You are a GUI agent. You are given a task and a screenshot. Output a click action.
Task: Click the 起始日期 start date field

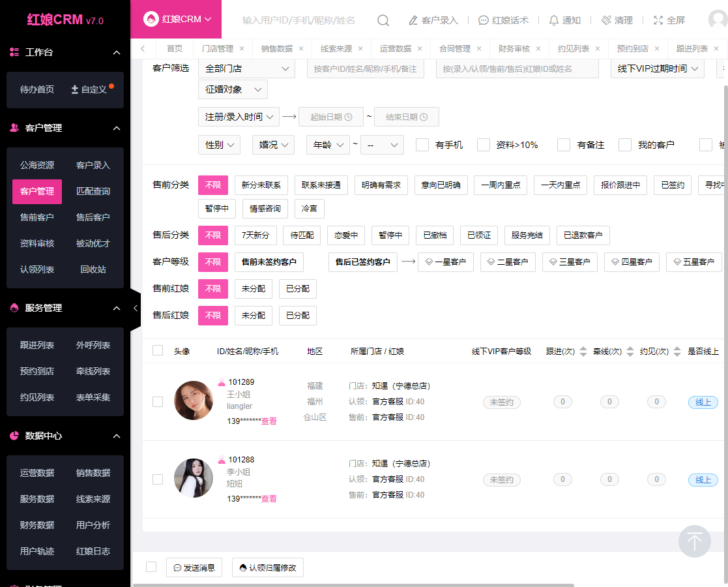pyautogui.click(x=331, y=117)
